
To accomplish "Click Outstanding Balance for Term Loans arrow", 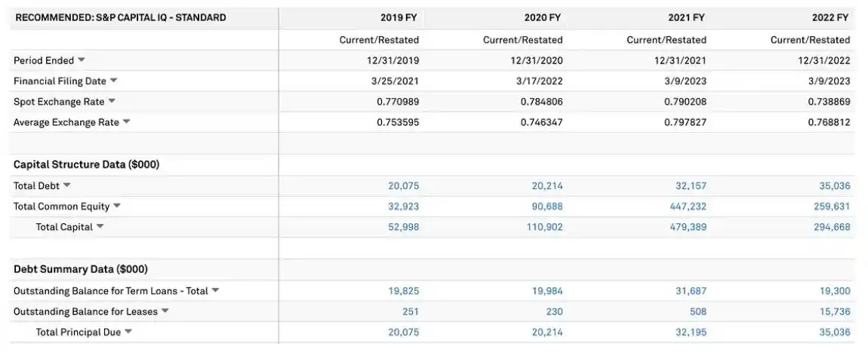I will pos(215,290).
